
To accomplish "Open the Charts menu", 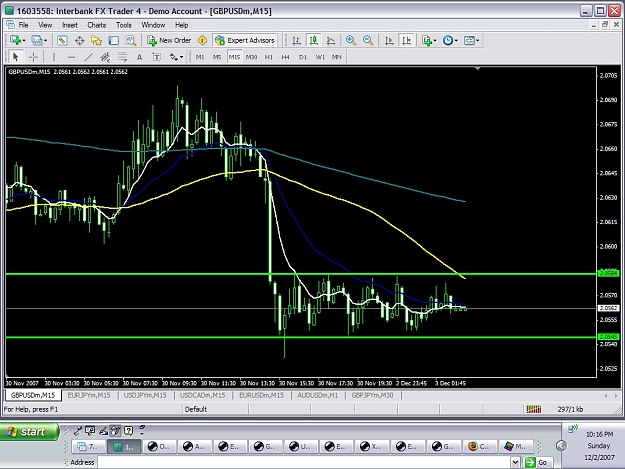I will click(x=96, y=25).
